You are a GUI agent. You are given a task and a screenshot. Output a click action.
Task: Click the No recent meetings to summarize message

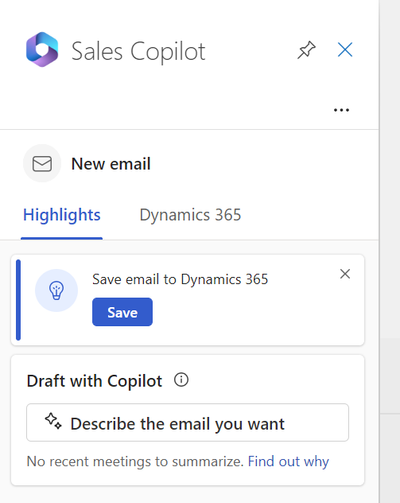pyautogui.click(x=135, y=462)
